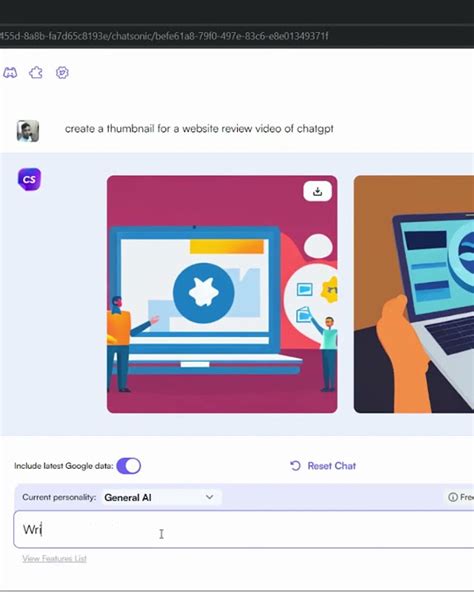Click the Chatsonic CS avatar icon

29,179
